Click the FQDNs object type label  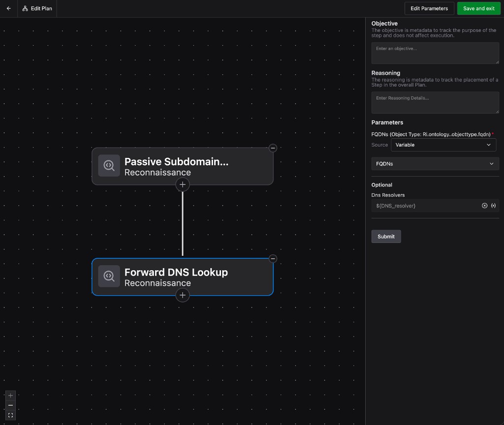(x=431, y=134)
